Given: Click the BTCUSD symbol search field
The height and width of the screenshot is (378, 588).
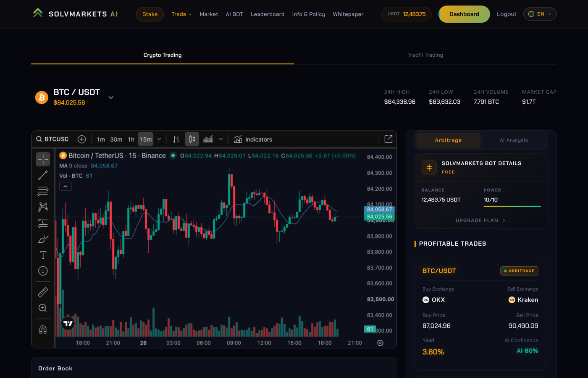Looking at the screenshot, I should coord(52,139).
